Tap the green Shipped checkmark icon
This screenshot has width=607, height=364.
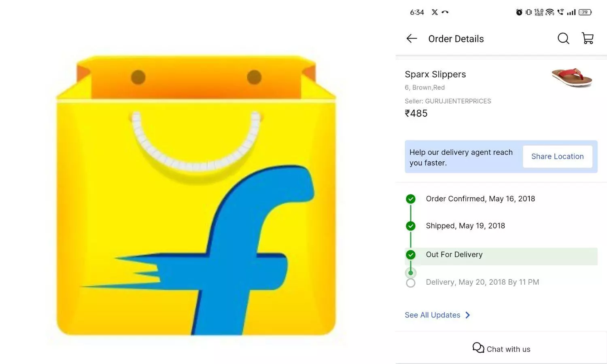point(411,226)
